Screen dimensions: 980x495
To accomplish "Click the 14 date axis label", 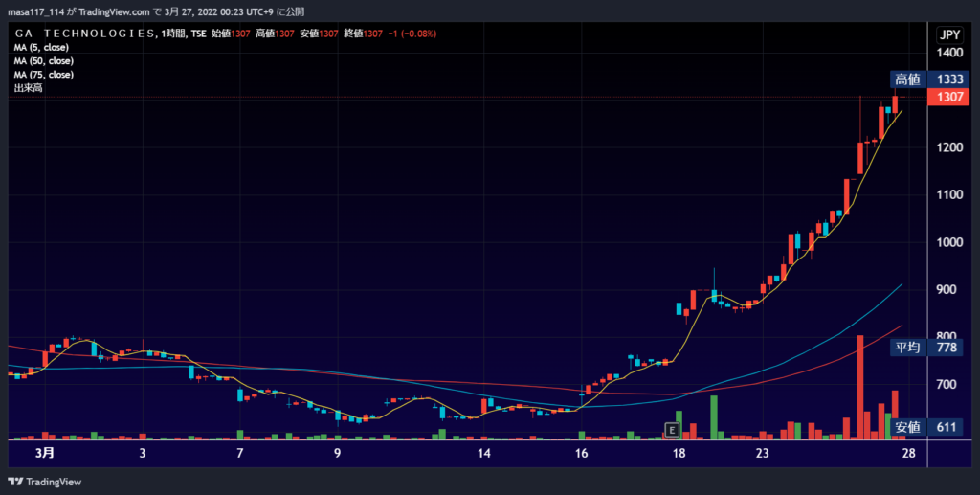I will click(x=483, y=453).
